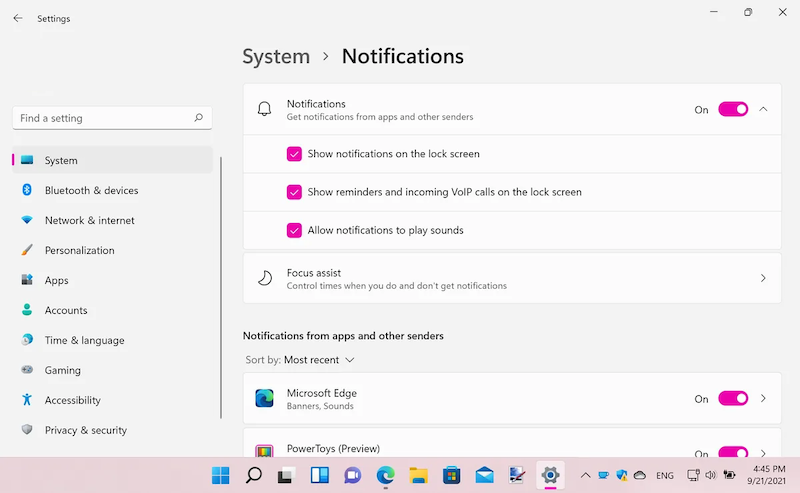Click the Windows Start button
This screenshot has height=493, width=800.
(221, 475)
